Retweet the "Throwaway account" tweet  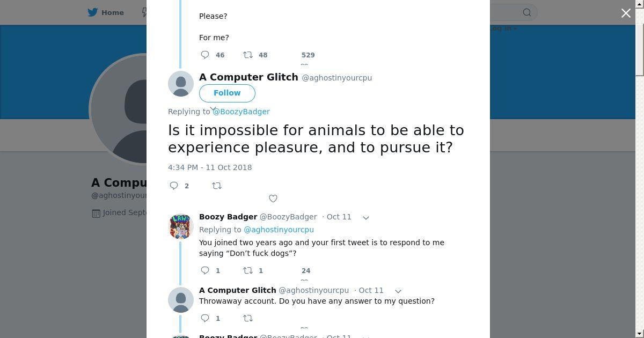248,318
